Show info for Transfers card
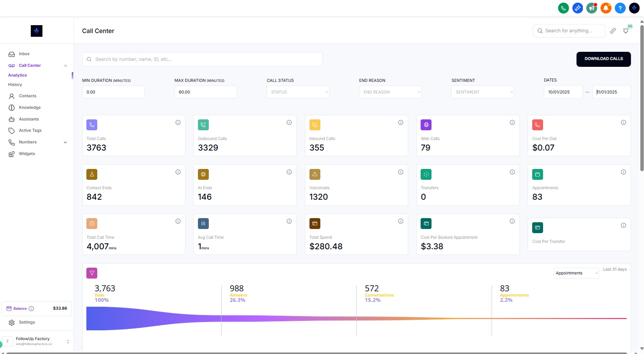 pos(512,172)
